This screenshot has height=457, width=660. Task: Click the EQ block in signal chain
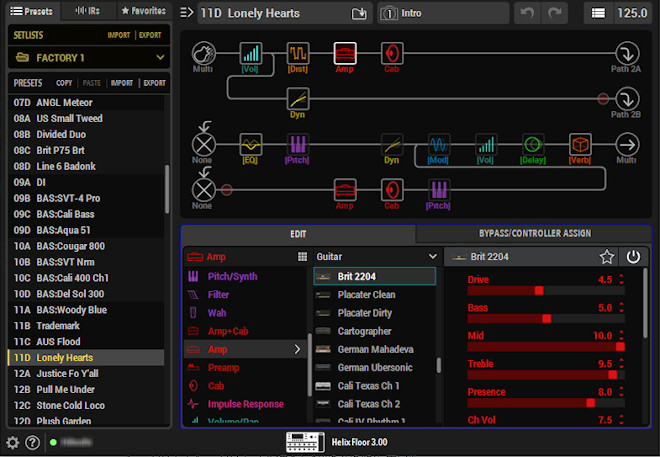250,144
